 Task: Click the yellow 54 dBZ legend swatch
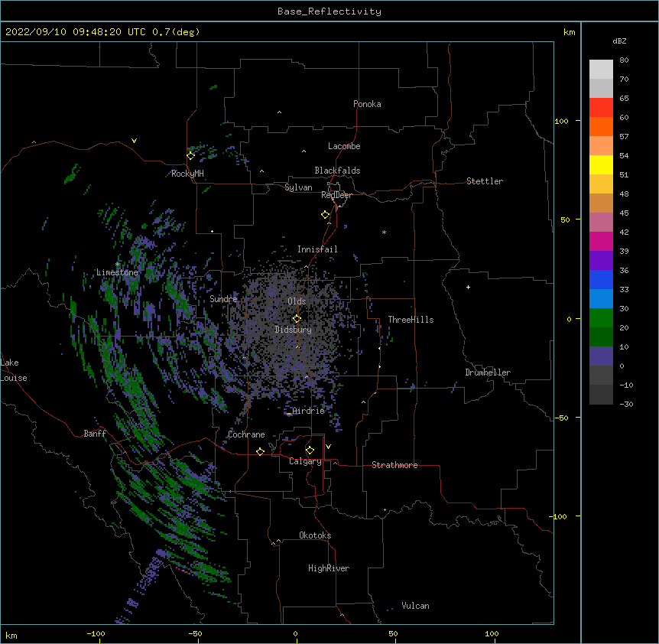(x=601, y=164)
